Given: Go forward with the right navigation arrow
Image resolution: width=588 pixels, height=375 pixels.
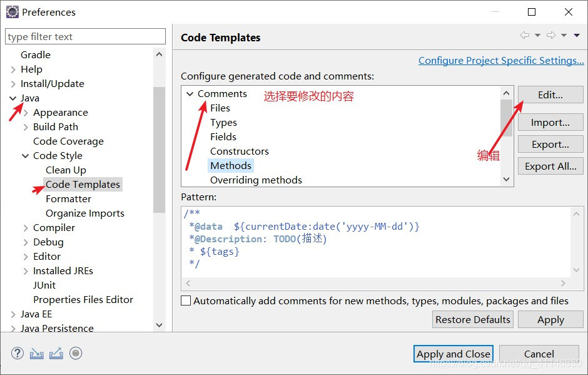Looking at the screenshot, I should 551,35.
